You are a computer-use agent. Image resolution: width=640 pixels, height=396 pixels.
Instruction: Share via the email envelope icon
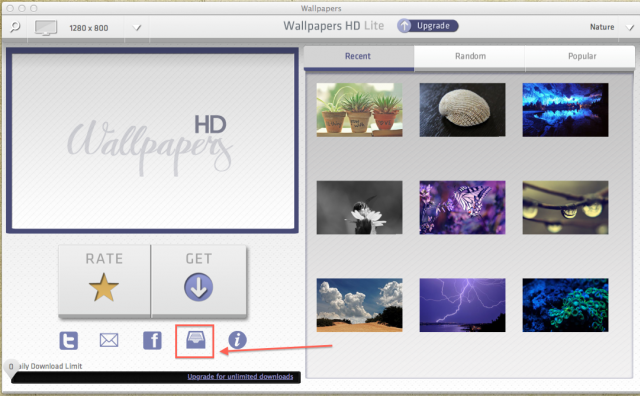(x=109, y=340)
